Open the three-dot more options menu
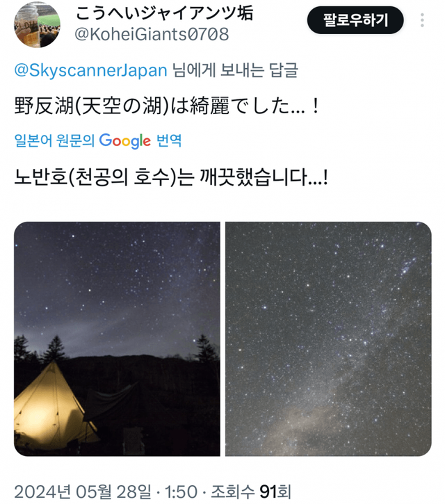The height and width of the screenshot is (504, 445). point(422,20)
